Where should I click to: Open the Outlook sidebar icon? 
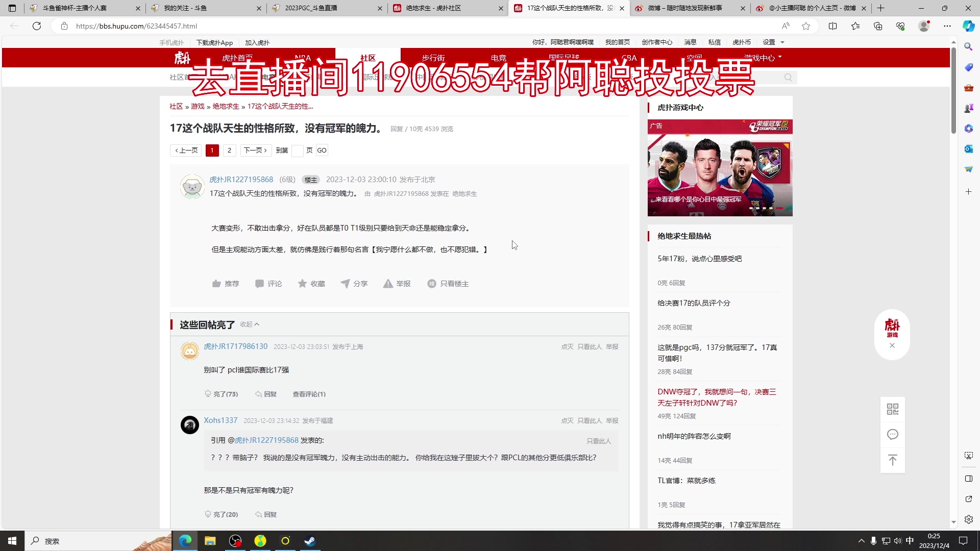pyautogui.click(x=968, y=149)
